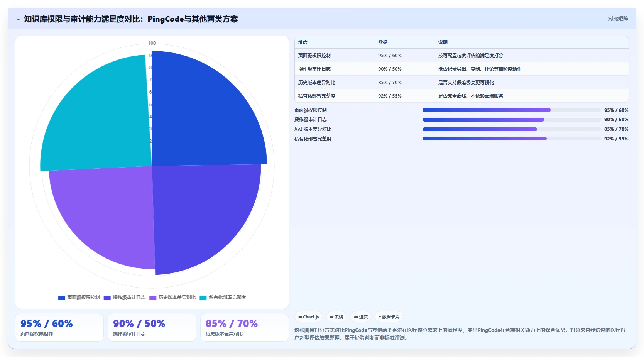Toggle 页面级权限控制 legend color box
This screenshot has height=357, width=644.
61,298
